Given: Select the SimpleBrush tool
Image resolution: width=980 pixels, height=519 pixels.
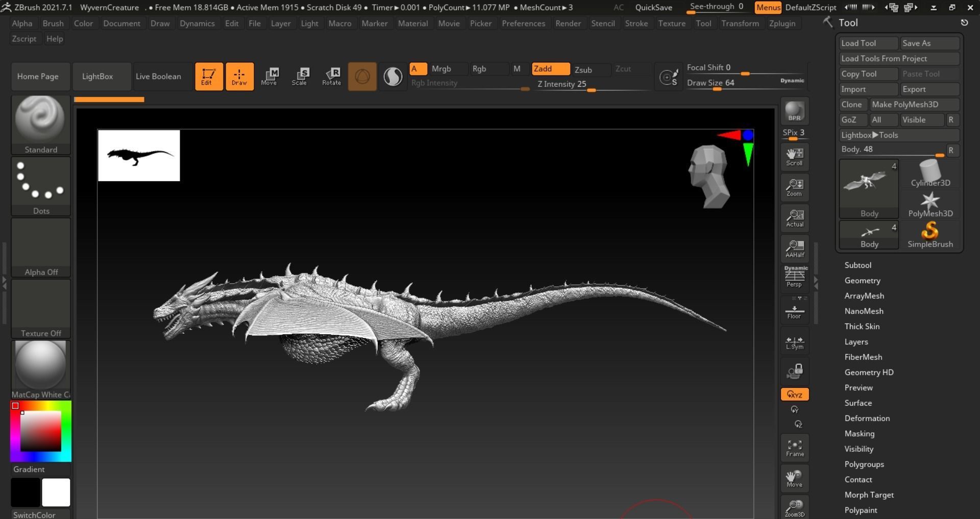Looking at the screenshot, I should pyautogui.click(x=930, y=235).
